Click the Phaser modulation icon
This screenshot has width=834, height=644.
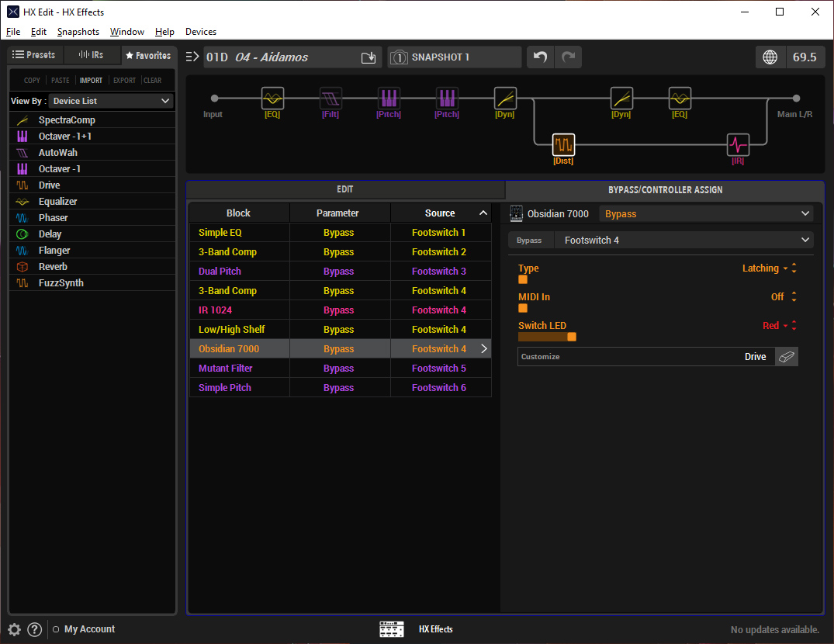(x=22, y=218)
